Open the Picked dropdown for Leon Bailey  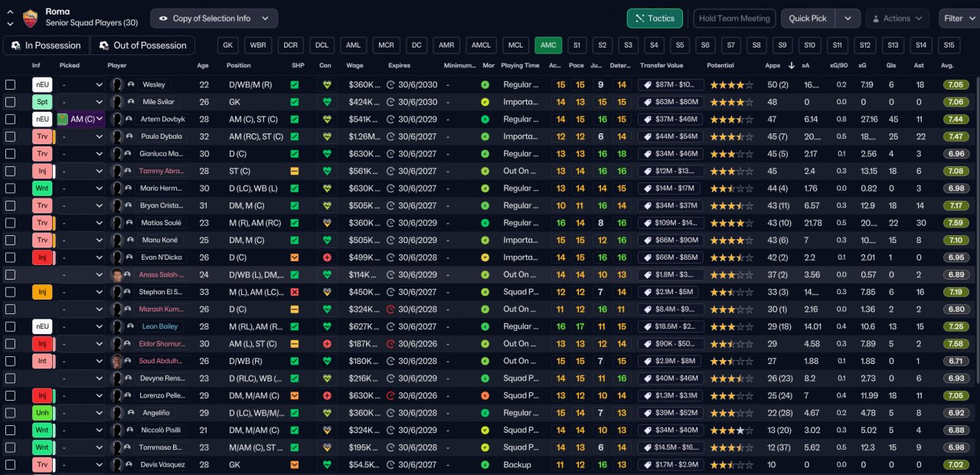pyautogui.click(x=82, y=326)
